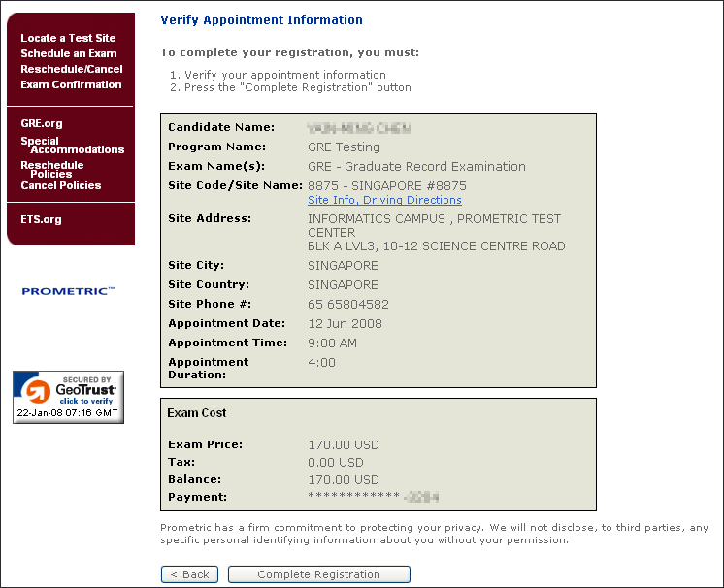The width and height of the screenshot is (724, 588).
Task: Open Special Accommodations page
Action: [73, 145]
